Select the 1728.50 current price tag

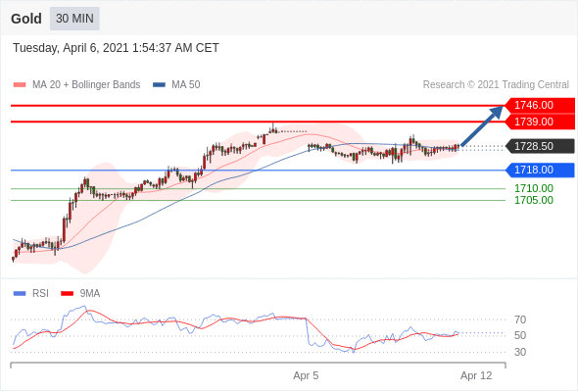(540, 146)
